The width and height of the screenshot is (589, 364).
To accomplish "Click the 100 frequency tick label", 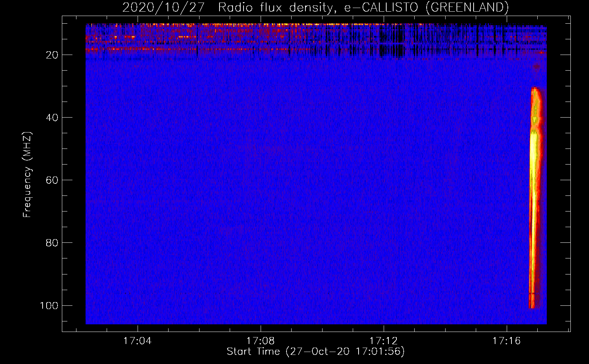I will 49,305.
